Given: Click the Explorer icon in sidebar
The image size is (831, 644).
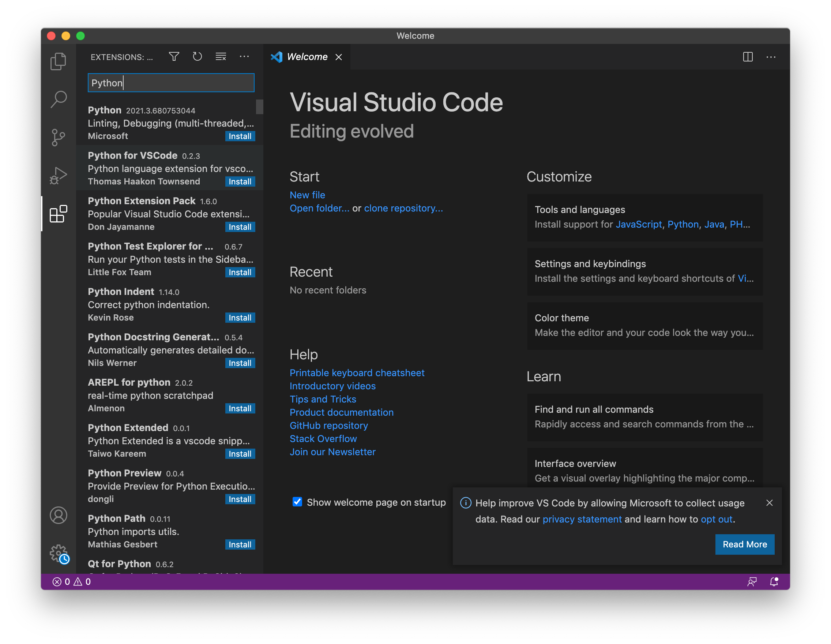Looking at the screenshot, I should click(59, 61).
